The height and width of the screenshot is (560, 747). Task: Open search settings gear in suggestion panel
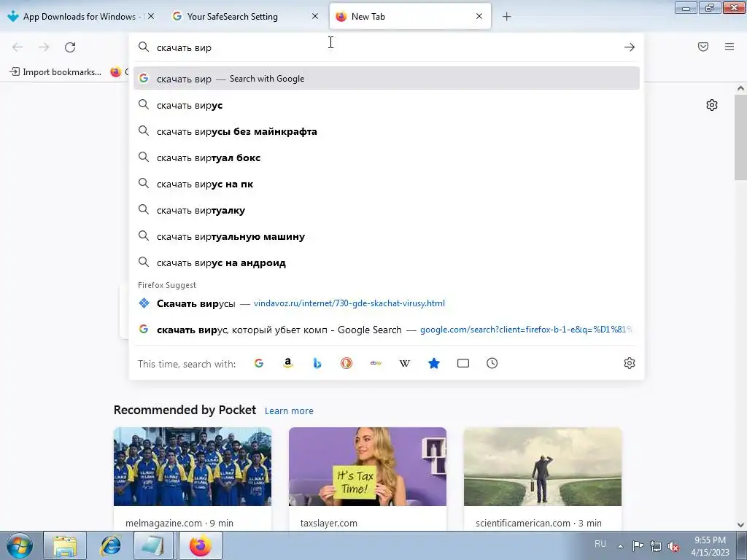(630, 363)
